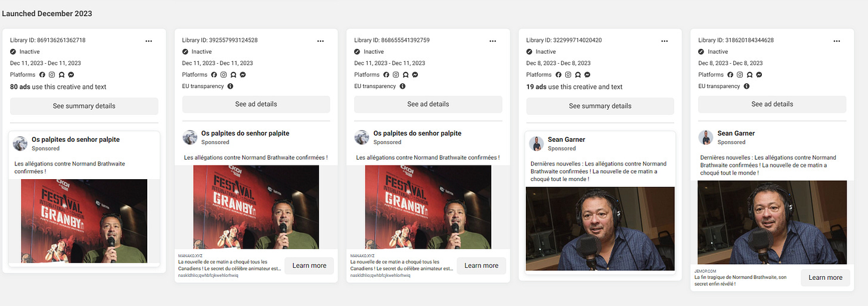Click Facebook platform icon on ad 392557993124528
The width and height of the screenshot is (868, 306).
click(214, 75)
